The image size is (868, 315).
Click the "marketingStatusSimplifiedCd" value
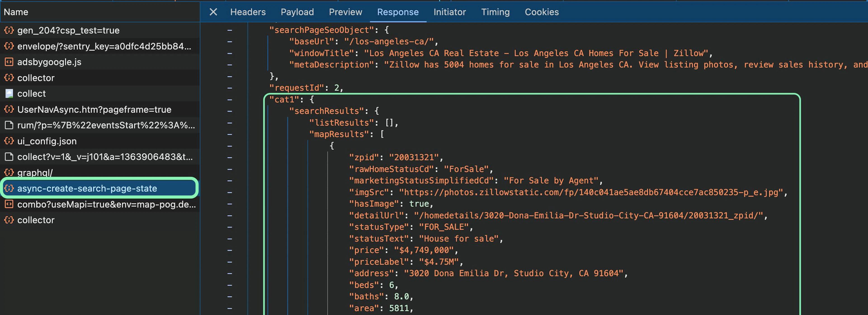551,181
